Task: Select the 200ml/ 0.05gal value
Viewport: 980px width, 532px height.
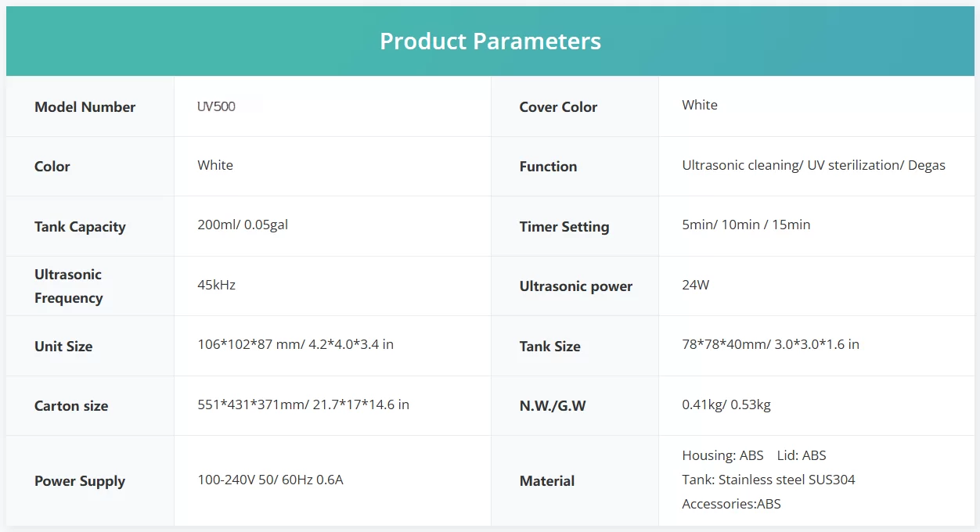Action: tap(243, 225)
